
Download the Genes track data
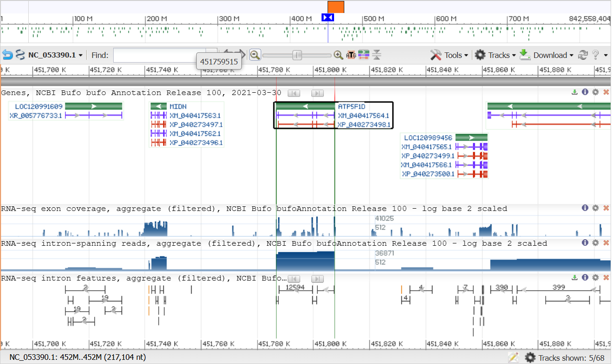pyautogui.click(x=574, y=92)
